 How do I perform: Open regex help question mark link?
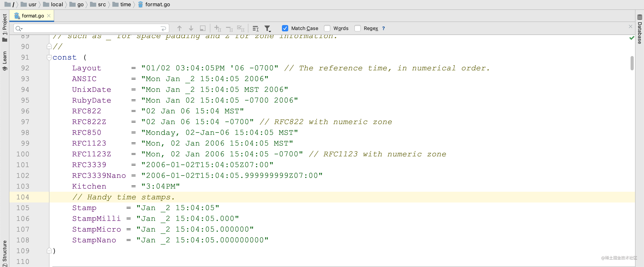point(384,28)
